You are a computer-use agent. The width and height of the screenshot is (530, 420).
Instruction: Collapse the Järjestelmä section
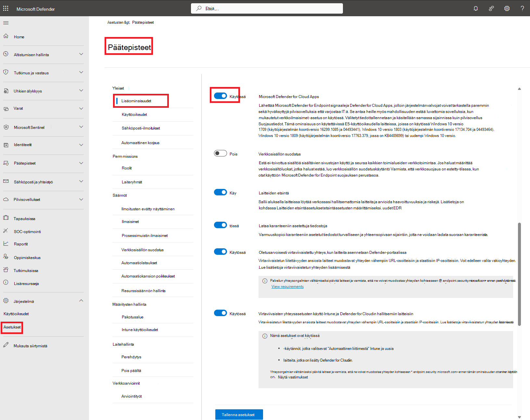click(81, 301)
